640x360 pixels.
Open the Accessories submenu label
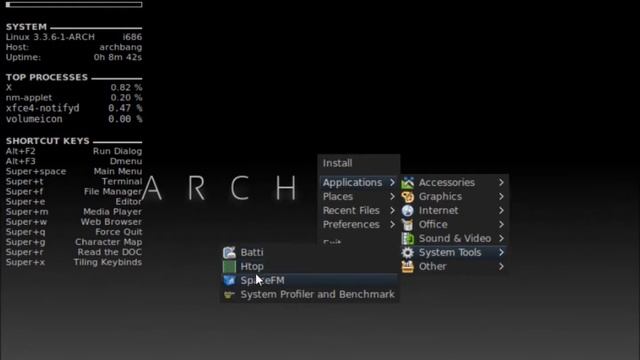click(447, 182)
